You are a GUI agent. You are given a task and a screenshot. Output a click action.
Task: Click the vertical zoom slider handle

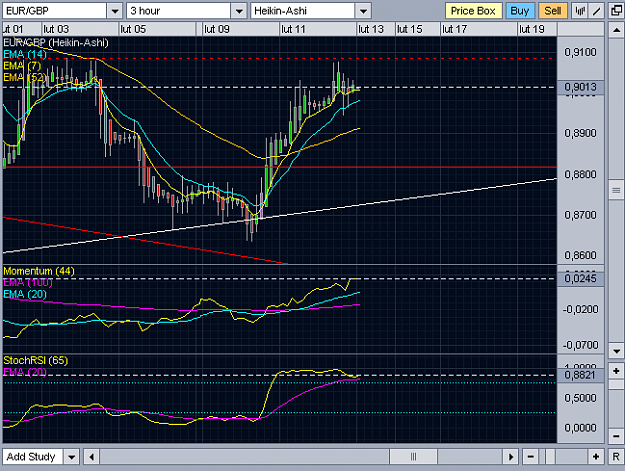click(616, 385)
